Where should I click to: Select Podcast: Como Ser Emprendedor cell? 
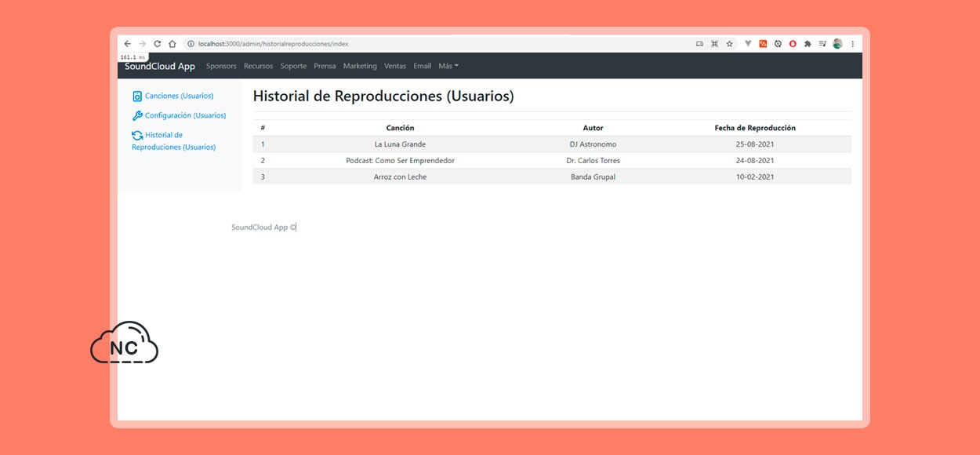[400, 161]
